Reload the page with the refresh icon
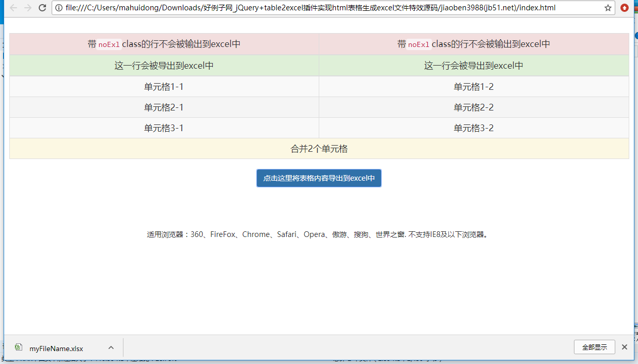The width and height of the screenshot is (638, 364). (x=42, y=8)
